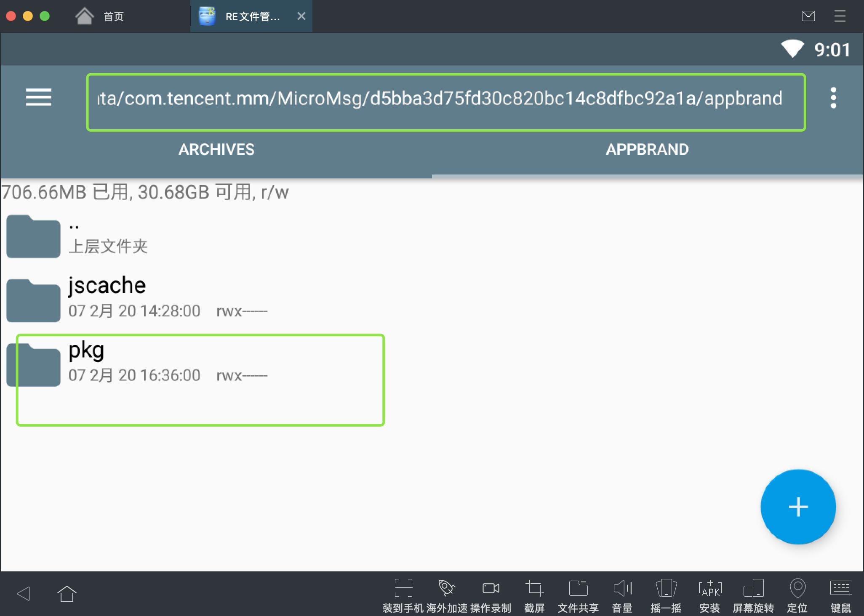Select the APPBRAND tab
Image resolution: width=864 pixels, height=616 pixels.
pyautogui.click(x=647, y=149)
